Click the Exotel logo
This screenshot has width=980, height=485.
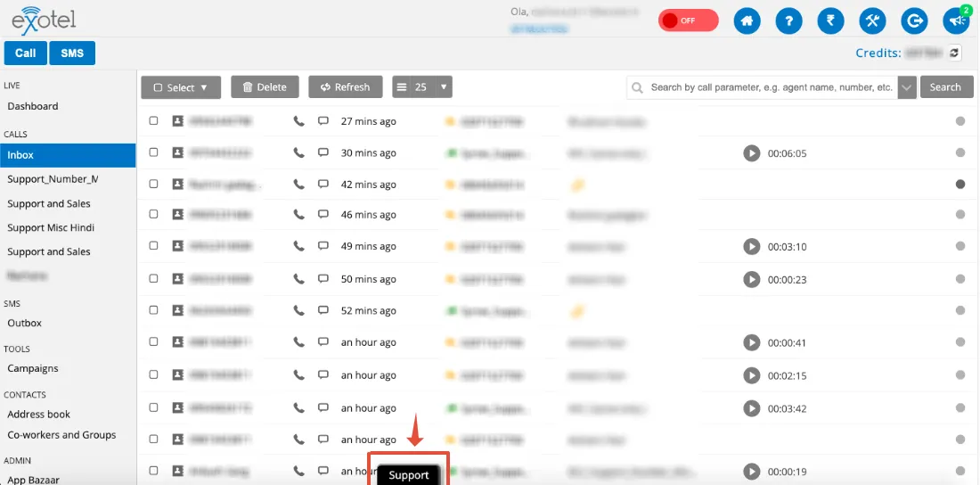tap(43, 20)
